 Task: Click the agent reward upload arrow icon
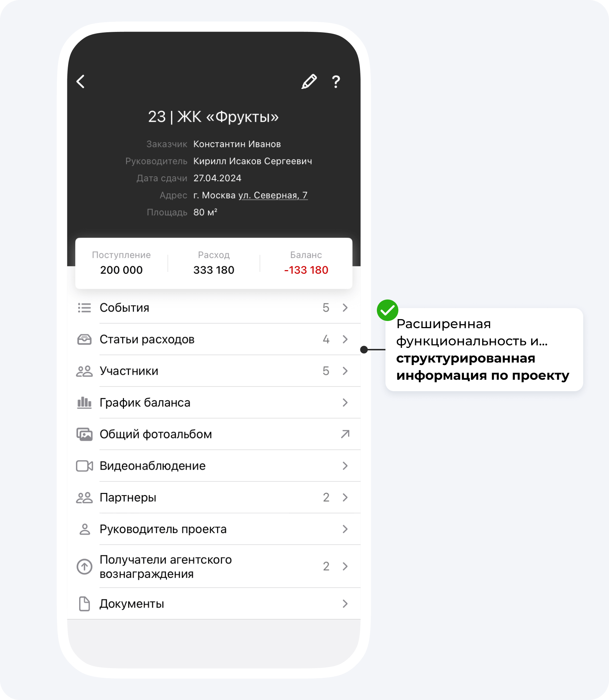point(85,566)
